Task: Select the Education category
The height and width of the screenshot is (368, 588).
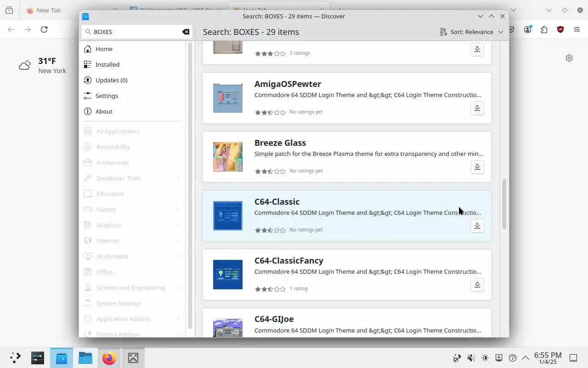Action: 133,194
